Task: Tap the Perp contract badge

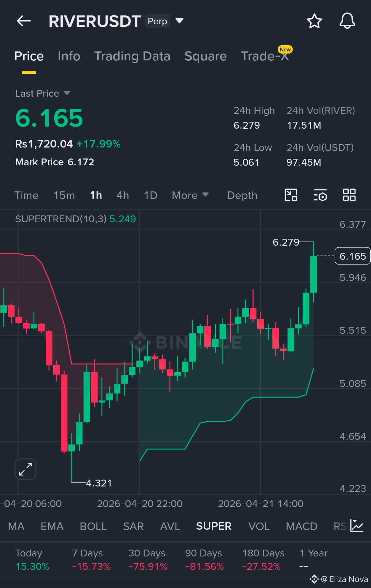Action: (157, 21)
